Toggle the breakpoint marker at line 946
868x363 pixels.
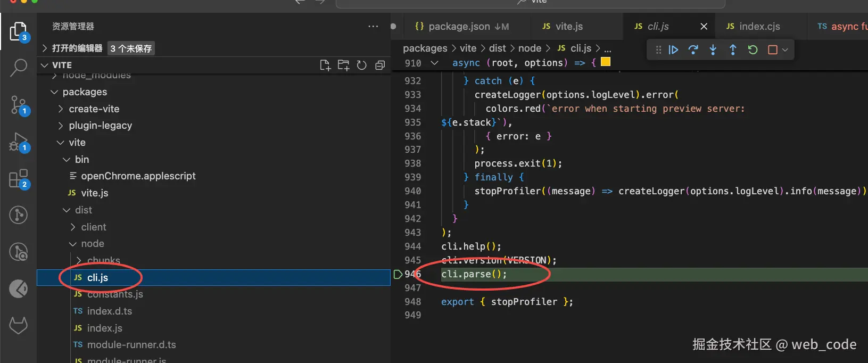pos(398,275)
